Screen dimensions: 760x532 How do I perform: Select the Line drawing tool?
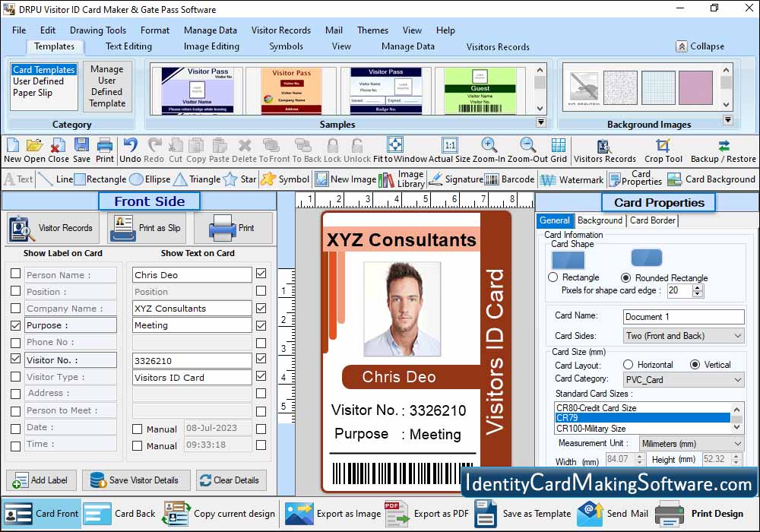[55, 179]
